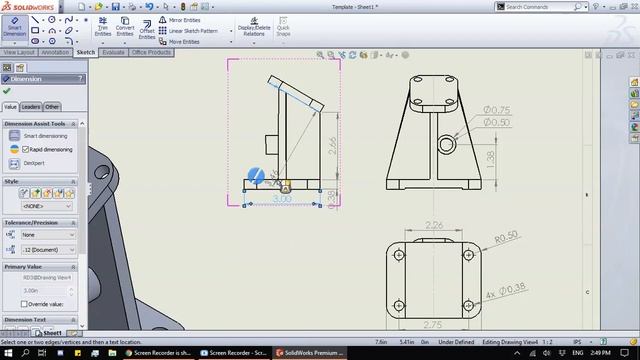The image size is (640, 360).
Task: Click primary value stepper arrows
Action: coord(71,291)
